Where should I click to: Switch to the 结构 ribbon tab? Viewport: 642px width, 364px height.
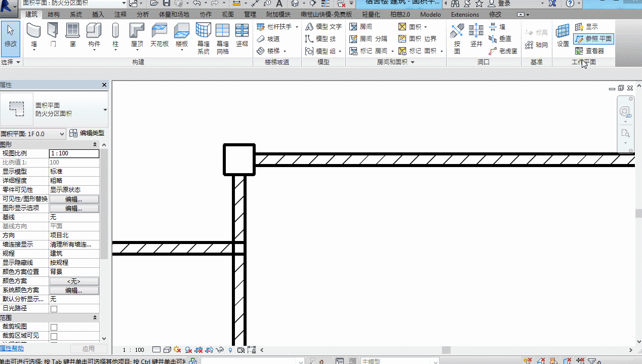pos(54,15)
